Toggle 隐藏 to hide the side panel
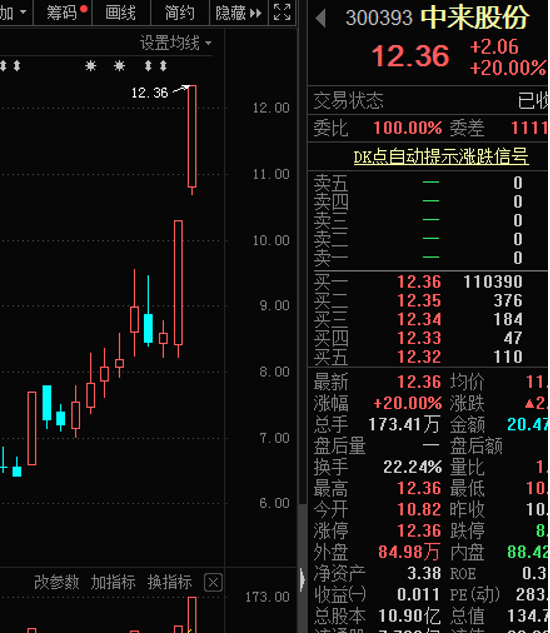550x633 pixels. pyautogui.click(x=239, y=13)
